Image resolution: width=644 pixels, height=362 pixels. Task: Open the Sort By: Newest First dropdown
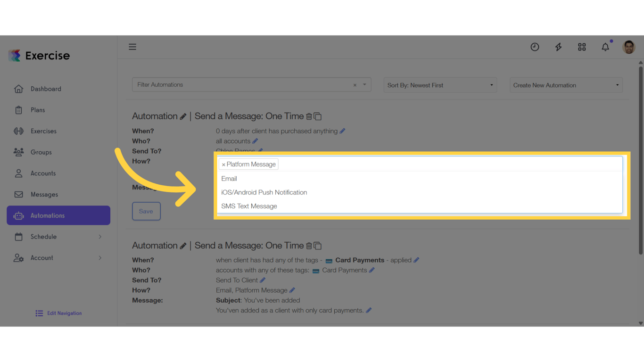(x=439, y=85)
